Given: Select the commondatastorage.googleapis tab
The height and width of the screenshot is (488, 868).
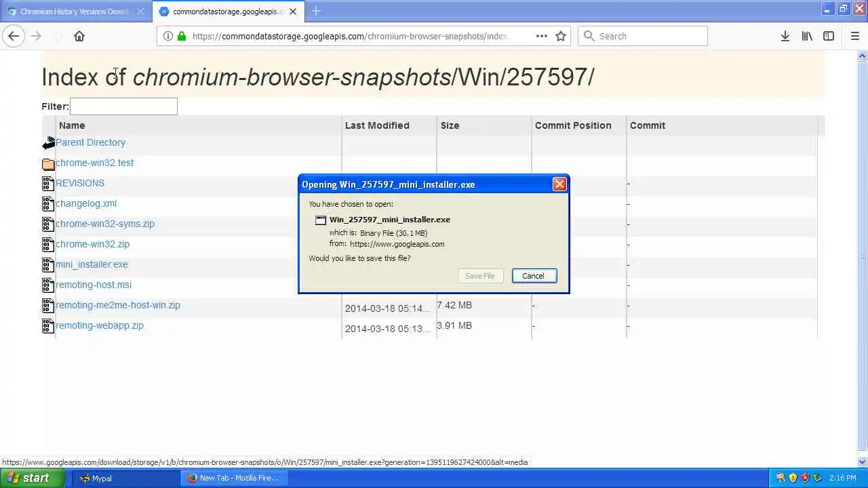Looking at the screenshot, I should pyautogui.click(x=228, y=12).
